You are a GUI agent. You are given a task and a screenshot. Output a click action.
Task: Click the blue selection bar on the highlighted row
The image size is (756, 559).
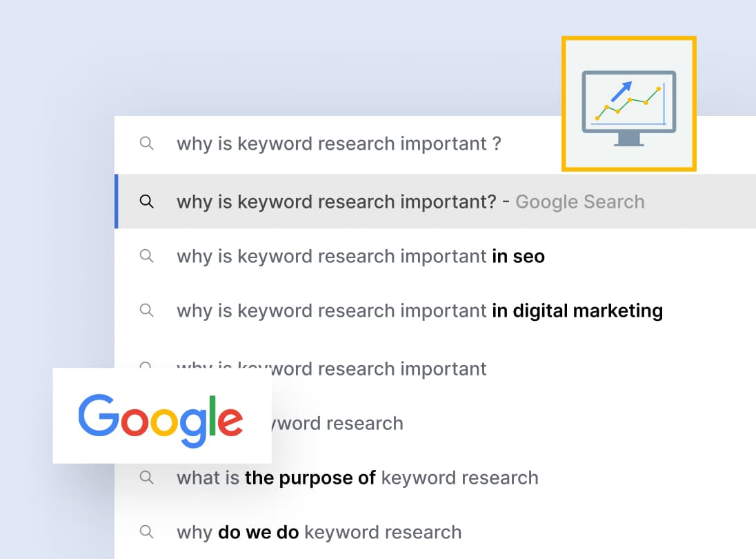click(x=117, y=202)
